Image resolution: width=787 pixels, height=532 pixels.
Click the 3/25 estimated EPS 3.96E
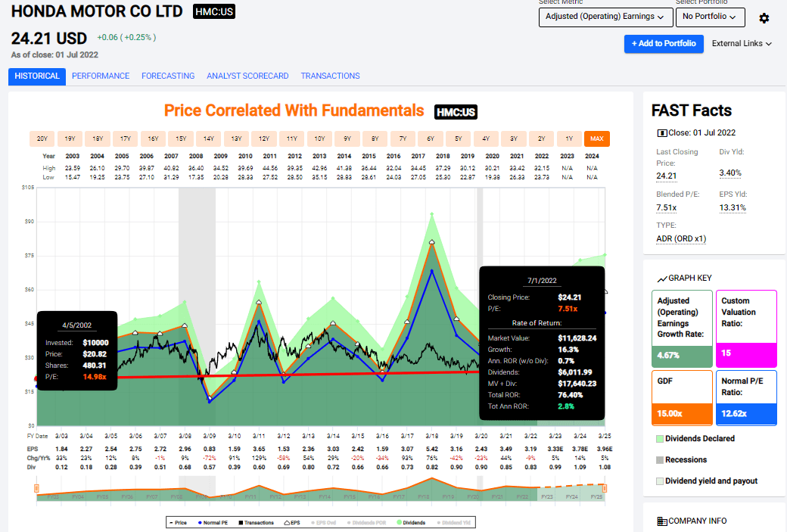pyautogui.click(x=605, y=450)
